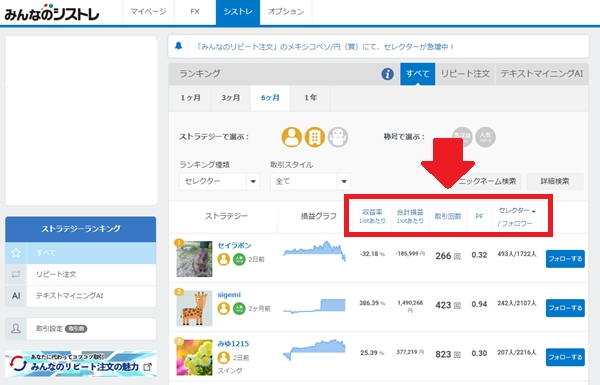
Task: Open the セイラポン strategy link
Action: pyautogui.click(x=234, y=245)
